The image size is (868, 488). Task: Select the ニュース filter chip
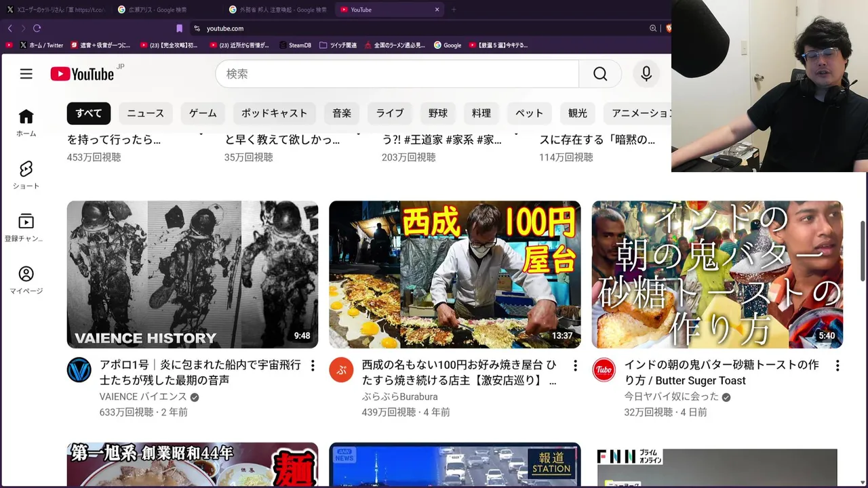point(146,113)
